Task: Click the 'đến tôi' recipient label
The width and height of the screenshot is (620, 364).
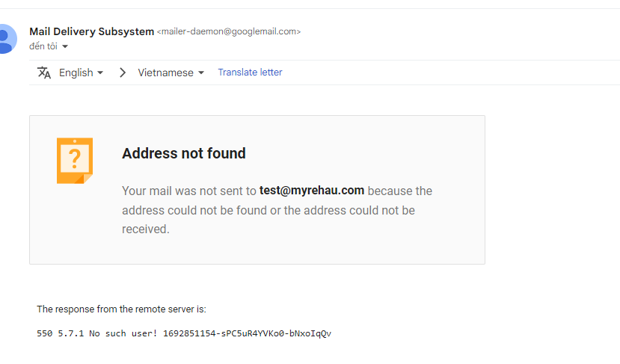Action: pyautogui.click(x=43, y=47)
